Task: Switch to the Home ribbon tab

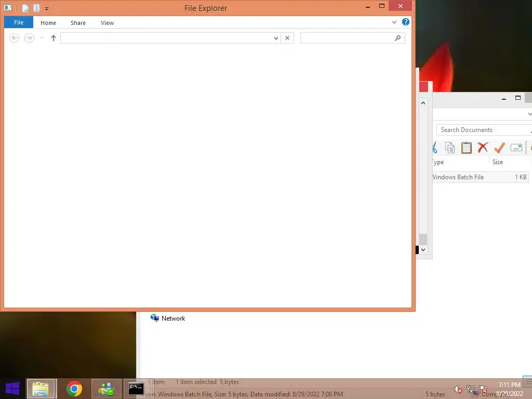Action: 48,23
